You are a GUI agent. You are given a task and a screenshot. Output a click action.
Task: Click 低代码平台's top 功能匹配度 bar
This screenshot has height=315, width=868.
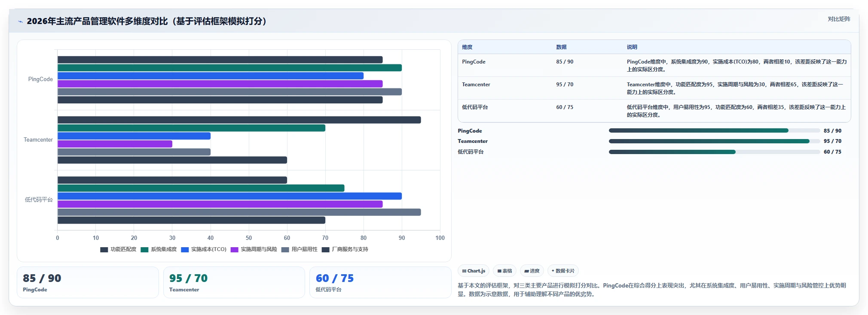pos(172,180)
